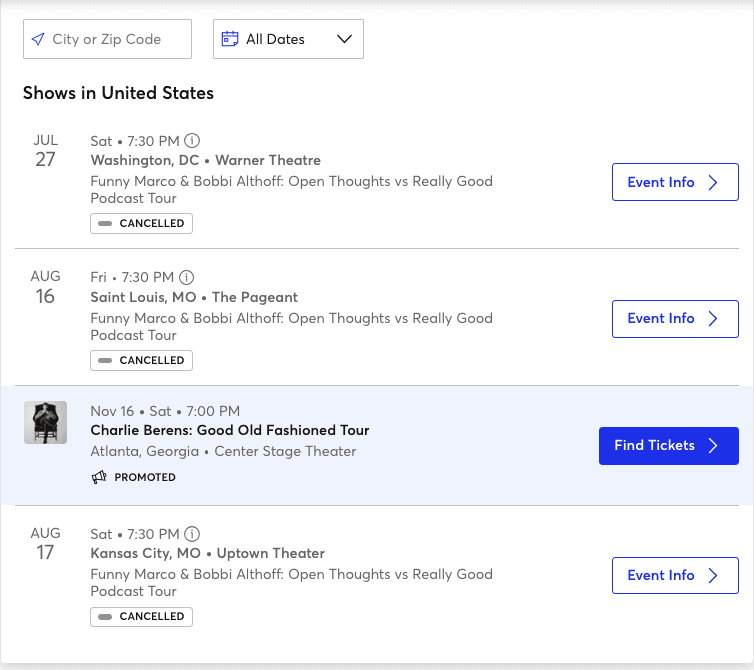The width and height of the screenshot is (754, 670).
Task: Open info icon next to Fri 7:30 PM
Action: [x=187, y=278]
